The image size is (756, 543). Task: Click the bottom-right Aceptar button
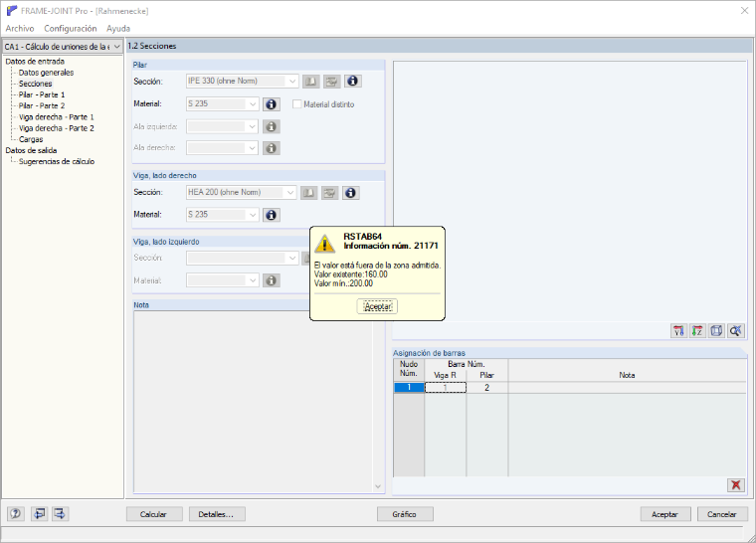[664, 514]
